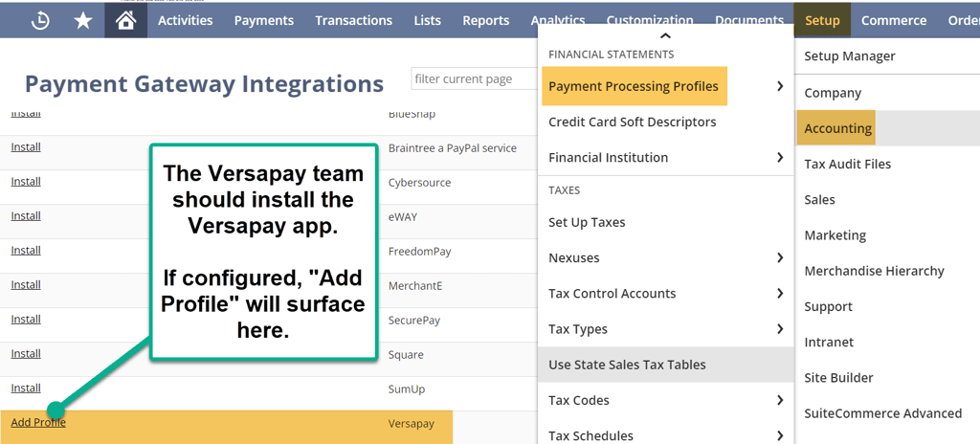The image size is (980, 444).
Task: Expand Tax Types submenu arrow
Action: tap(779, 329)
